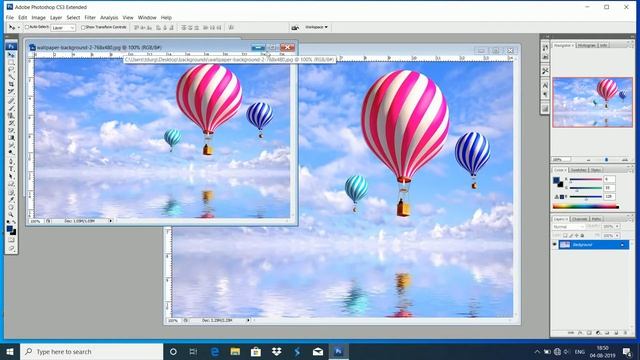Open the Tool Presets panel icon
Viewport: 640px width, 360px height.
point(545,71)
